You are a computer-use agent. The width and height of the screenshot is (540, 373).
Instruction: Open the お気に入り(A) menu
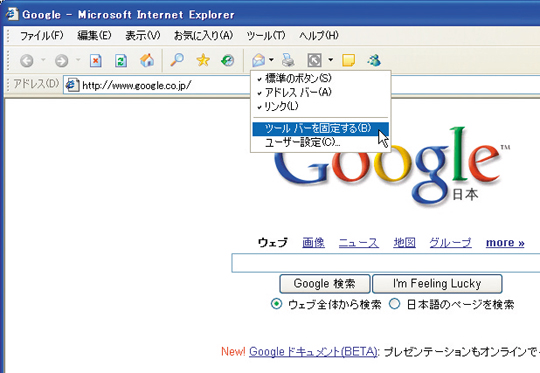[203, 35]
